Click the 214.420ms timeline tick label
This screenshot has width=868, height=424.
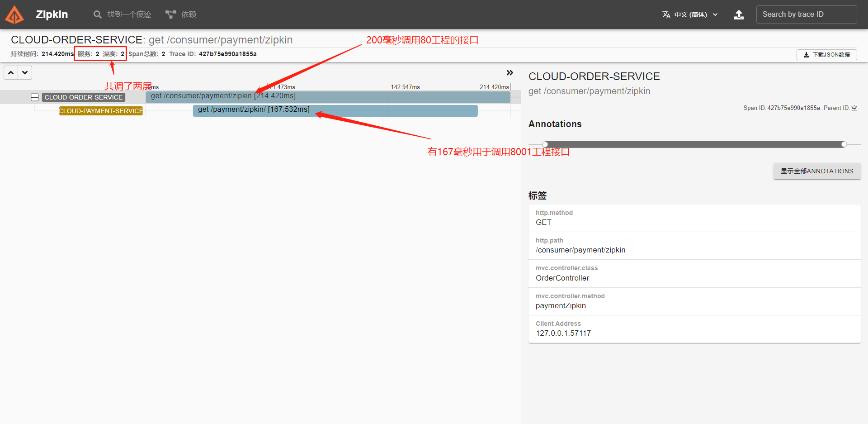(494, 87)
